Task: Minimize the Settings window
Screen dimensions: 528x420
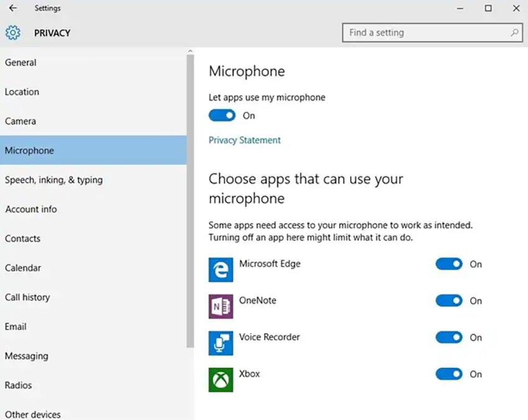Action: pos(460,8)
